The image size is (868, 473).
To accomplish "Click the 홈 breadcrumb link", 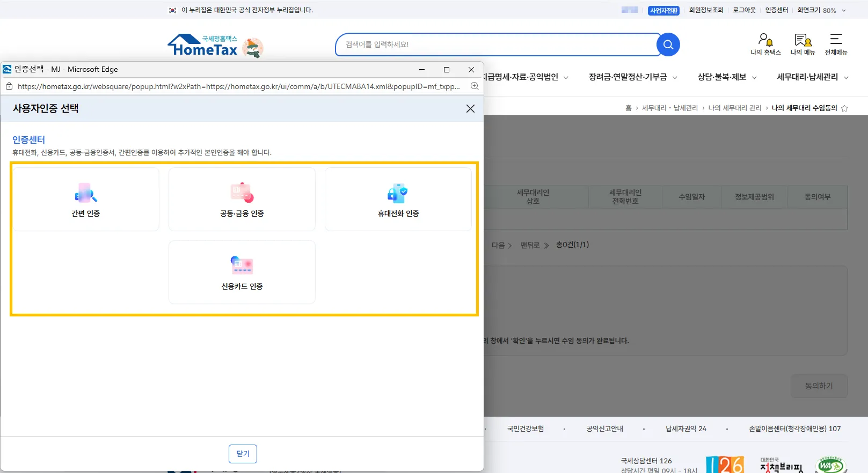I will click(628, 108).
